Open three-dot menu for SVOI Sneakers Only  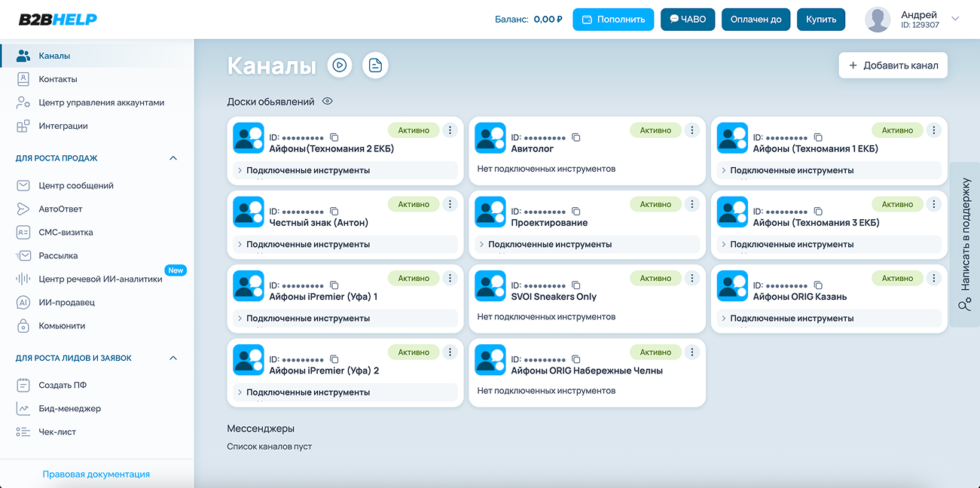pos(691,278)
